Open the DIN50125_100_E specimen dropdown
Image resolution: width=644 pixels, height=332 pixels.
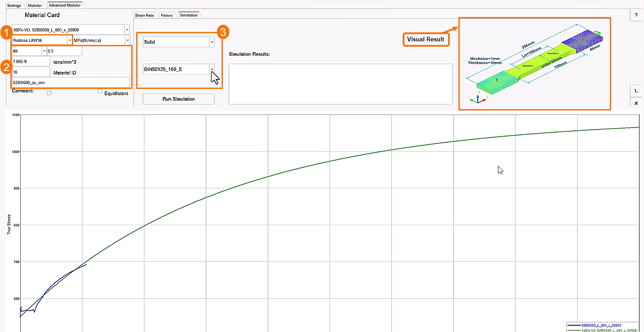pyautogui.click(x=211, y=69)
